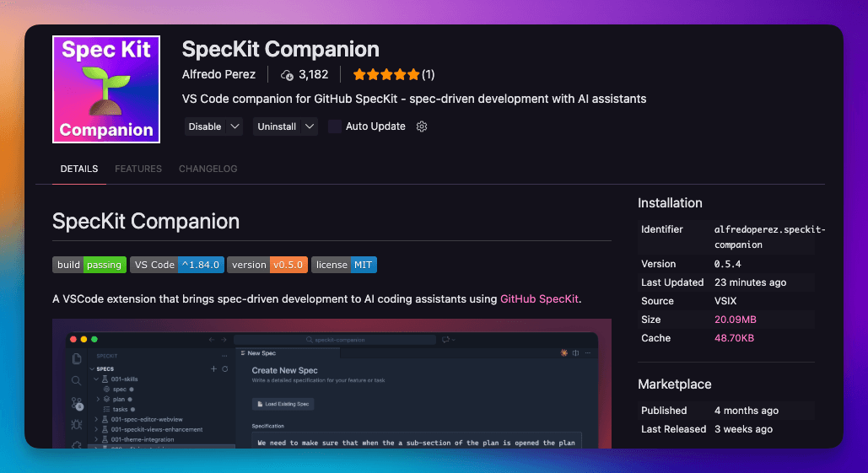Click the SPECKIT panel ellipsis icon in preview
This screenshot has height=473, width=868.
[224, 356]
